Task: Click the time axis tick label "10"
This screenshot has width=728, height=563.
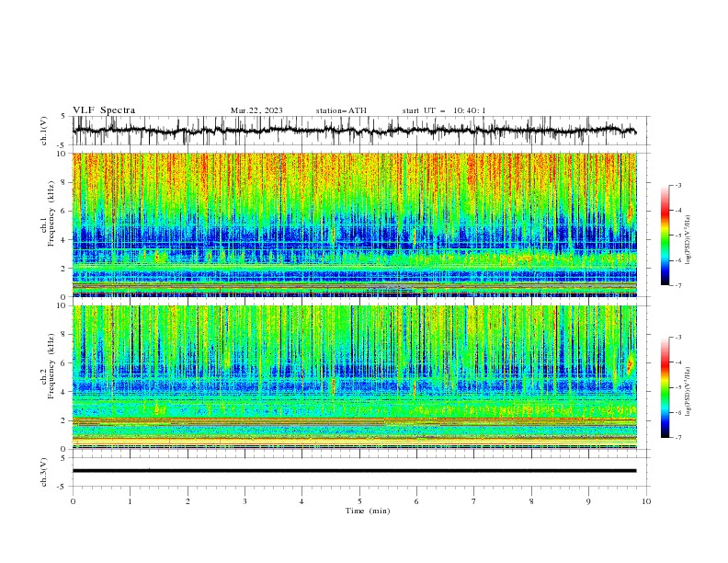Action: 646,501
